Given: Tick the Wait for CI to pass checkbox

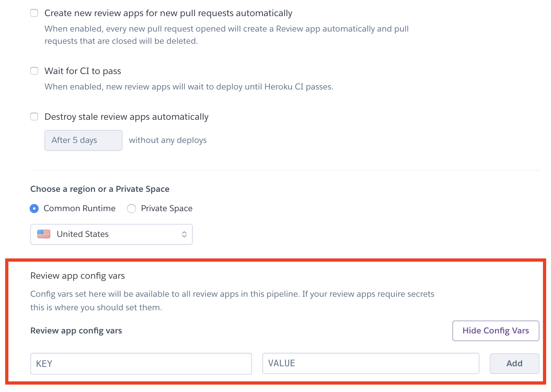Looking at the screenshot, I should coord(34,71).
